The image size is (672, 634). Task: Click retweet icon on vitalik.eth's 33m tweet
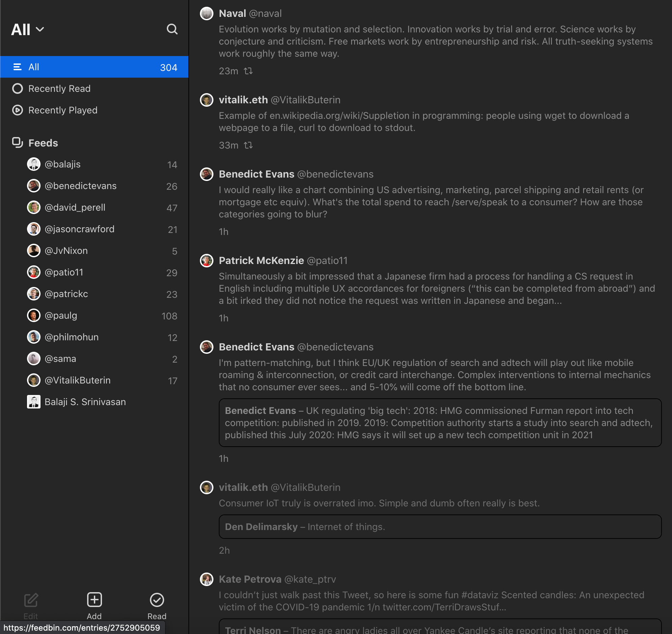249,145
